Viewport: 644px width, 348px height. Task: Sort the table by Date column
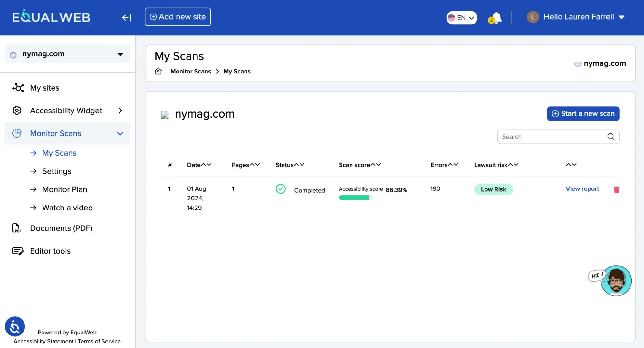(199, 165)
